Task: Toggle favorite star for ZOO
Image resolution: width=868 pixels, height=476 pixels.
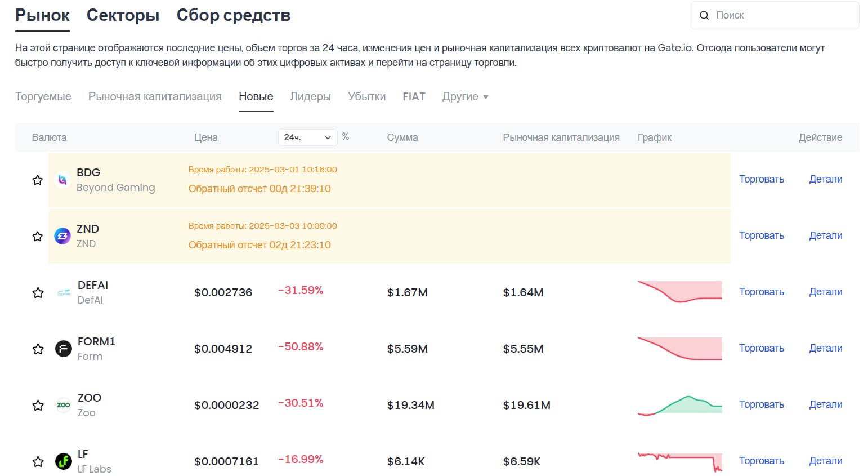Action: tap(38, 406)
